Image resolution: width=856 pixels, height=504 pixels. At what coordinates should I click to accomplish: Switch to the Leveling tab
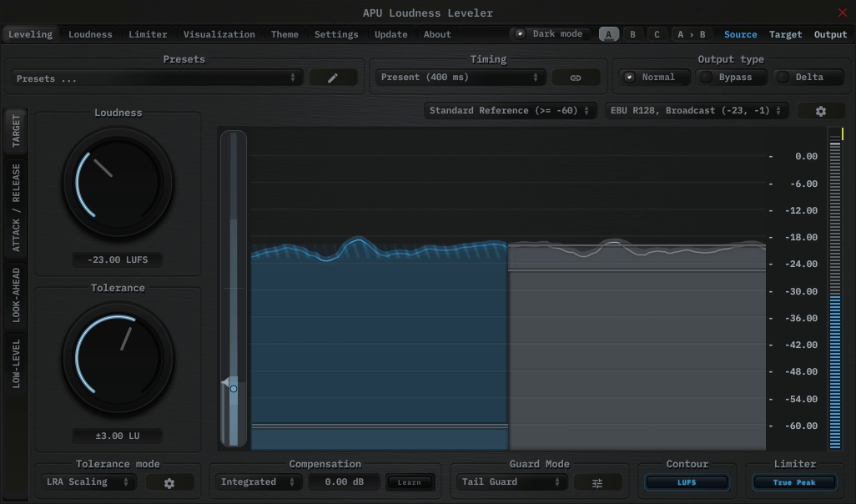pos(31,34)
